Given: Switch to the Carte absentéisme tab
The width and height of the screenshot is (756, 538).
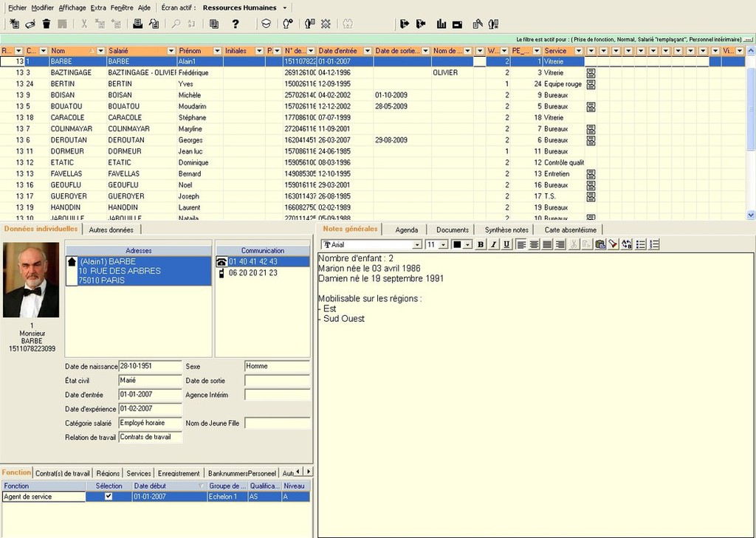Looking at the screenshot, I should coord(570,230).
